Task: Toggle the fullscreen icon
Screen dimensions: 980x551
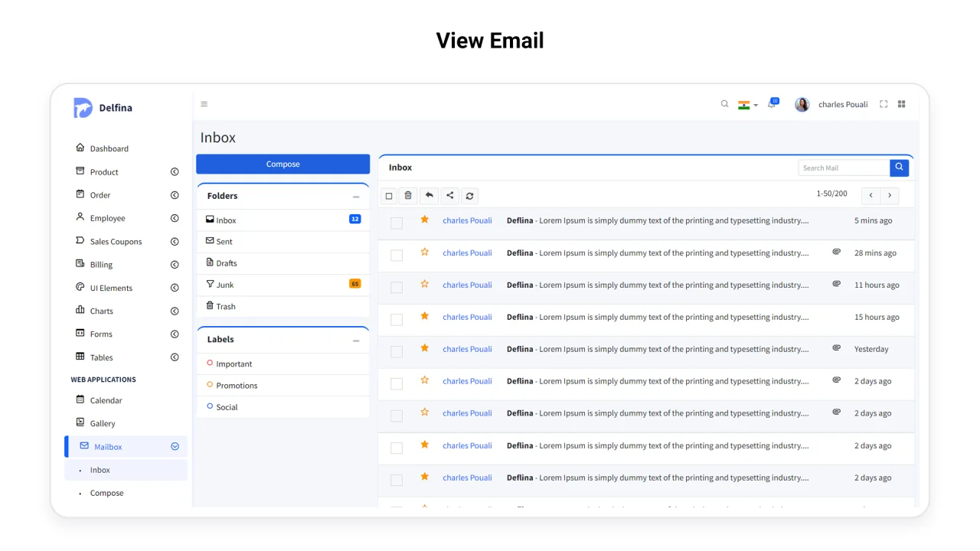Action: [x=884, y=104]
